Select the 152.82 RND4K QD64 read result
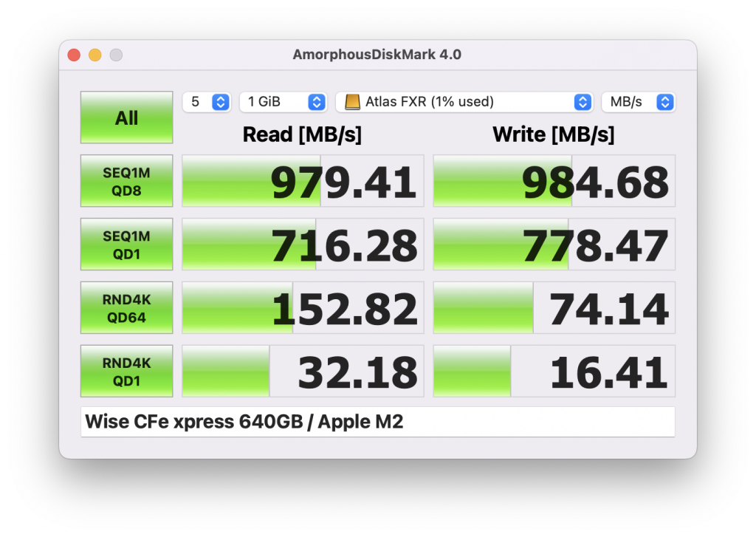The width and height of the screenshot is (756, 537). point(303,308)
